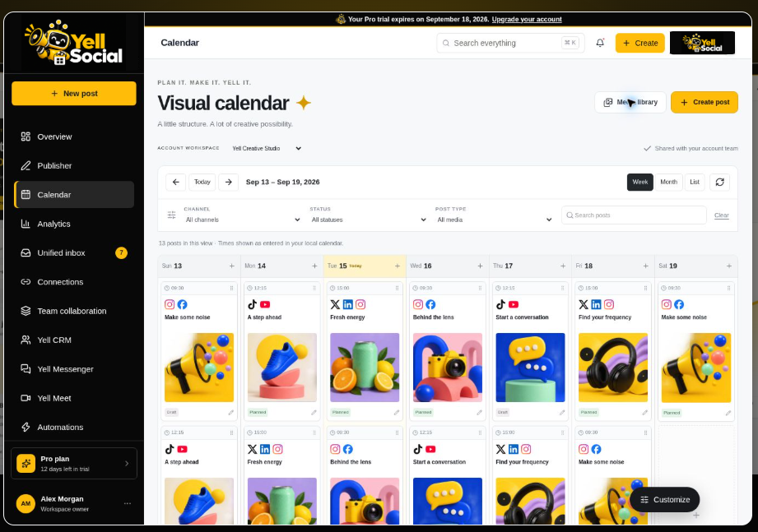Click drag handle on Sunday 09:30 card

click(231, 289)
